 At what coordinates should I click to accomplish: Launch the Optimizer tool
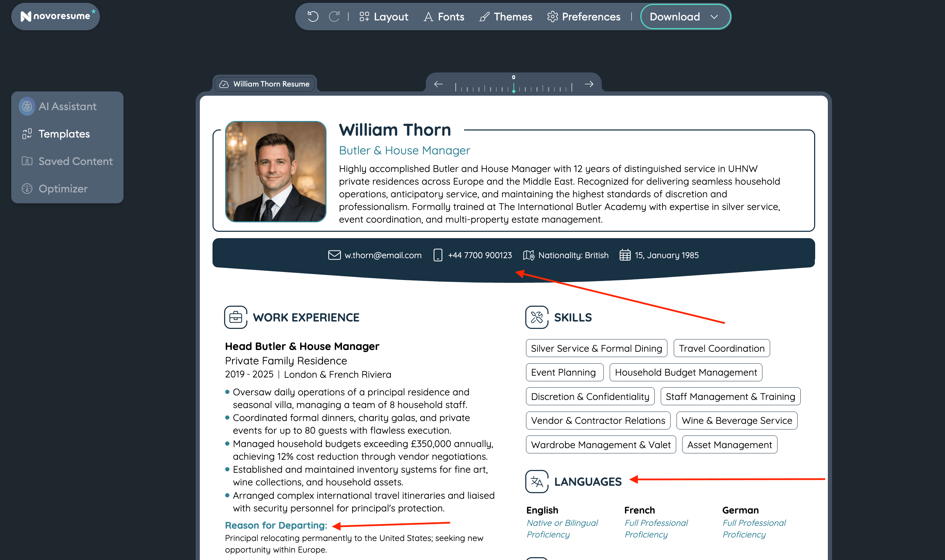tap(63, 189)
